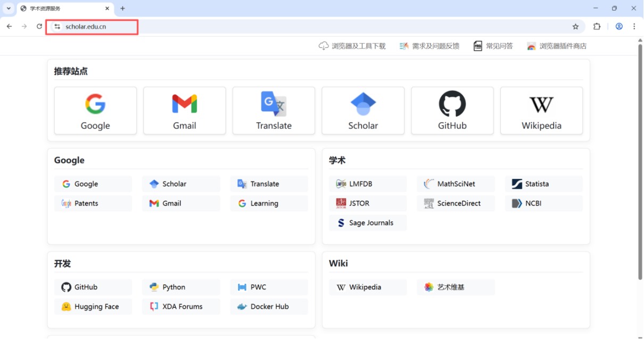Open the Chrome three-dot menu
The width and height of the screenshot is (644, 339).
click(x=634, y=27)
